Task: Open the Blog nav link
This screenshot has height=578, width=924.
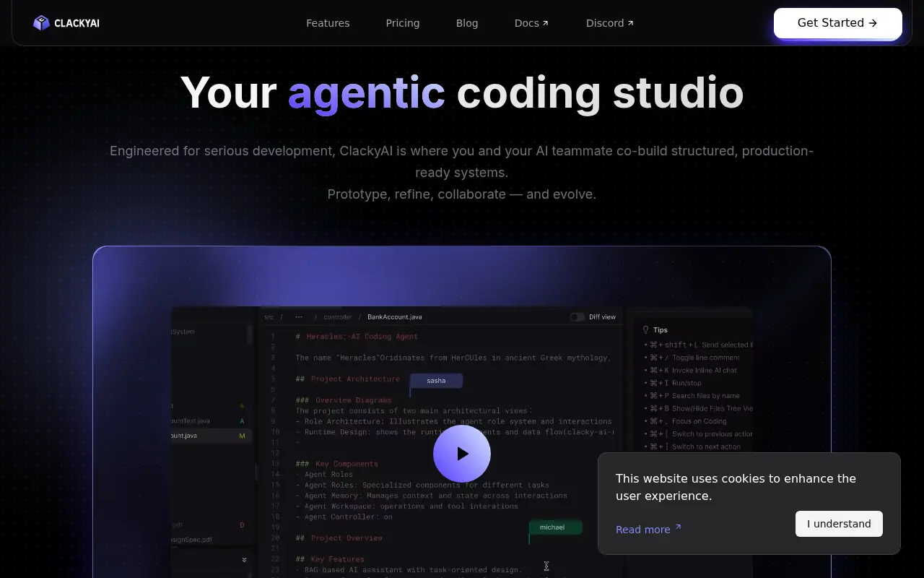Action: (x=467, y=23)
